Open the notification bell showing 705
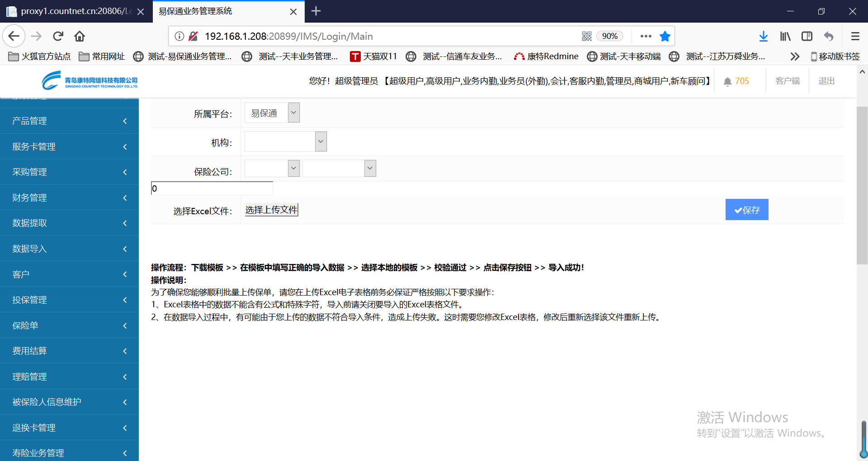 point(736,81)
